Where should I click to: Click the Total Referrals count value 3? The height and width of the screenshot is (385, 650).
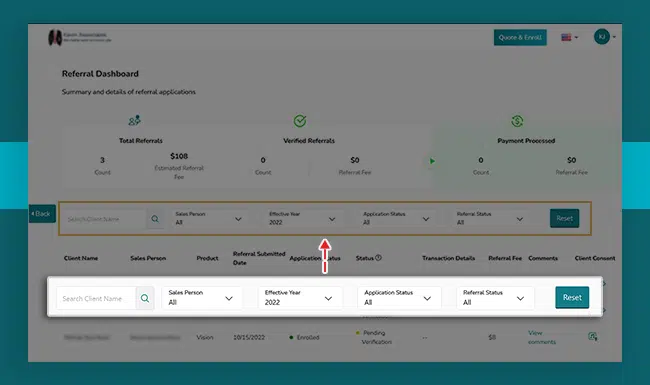coord(102,160)
